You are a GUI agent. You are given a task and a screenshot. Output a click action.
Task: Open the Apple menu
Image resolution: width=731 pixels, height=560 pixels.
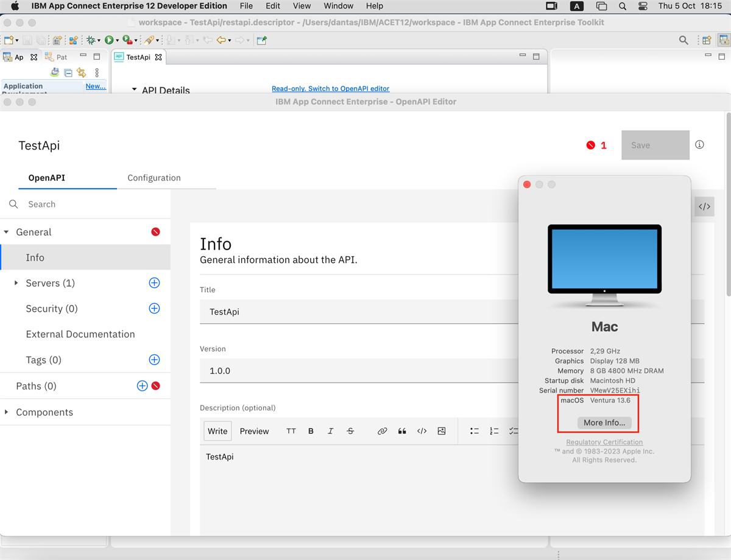click(x=15, y=6)
